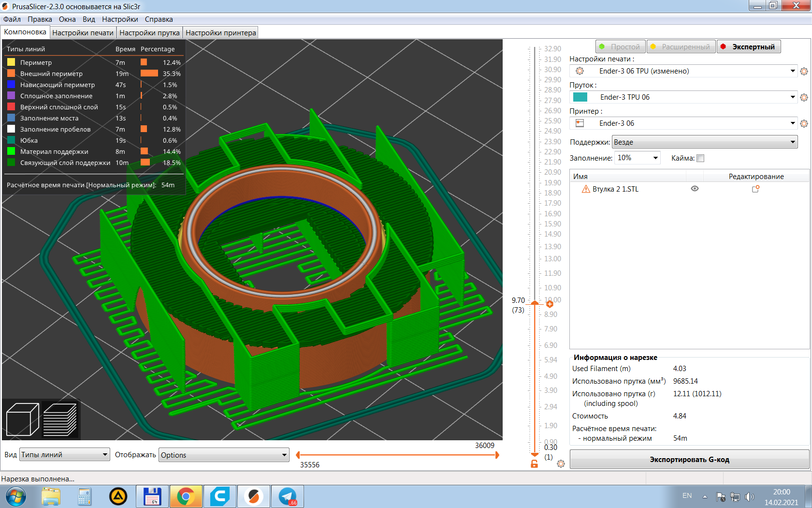Open print settings gear next to Ender-3 06 TPU

[804, 71]
